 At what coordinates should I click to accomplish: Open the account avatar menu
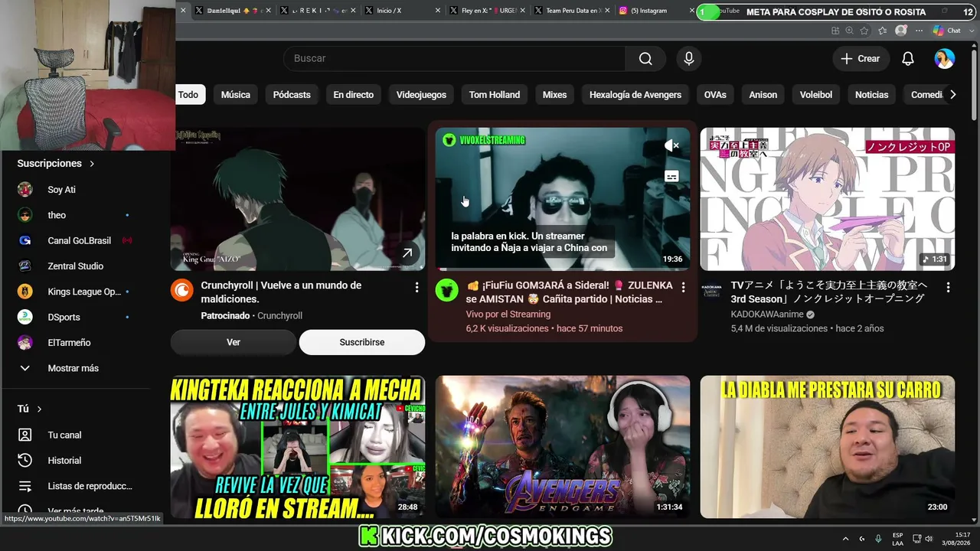945,59
